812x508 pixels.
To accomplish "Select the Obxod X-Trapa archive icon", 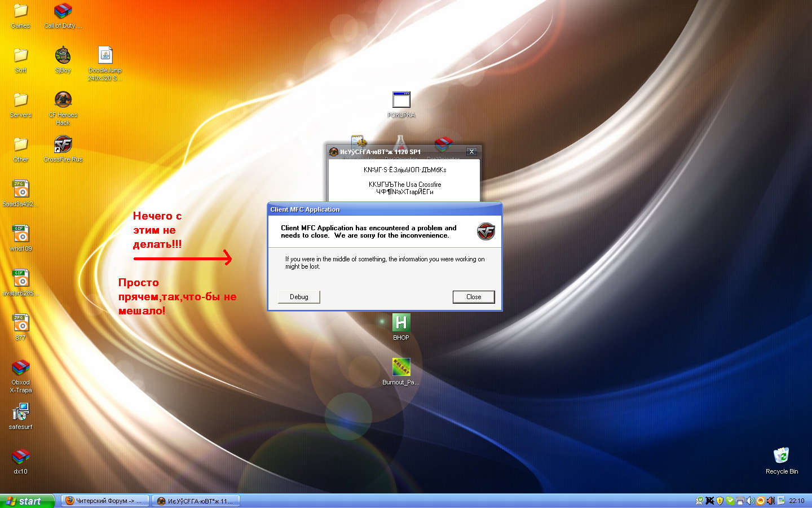I will [x=20, y=376].
